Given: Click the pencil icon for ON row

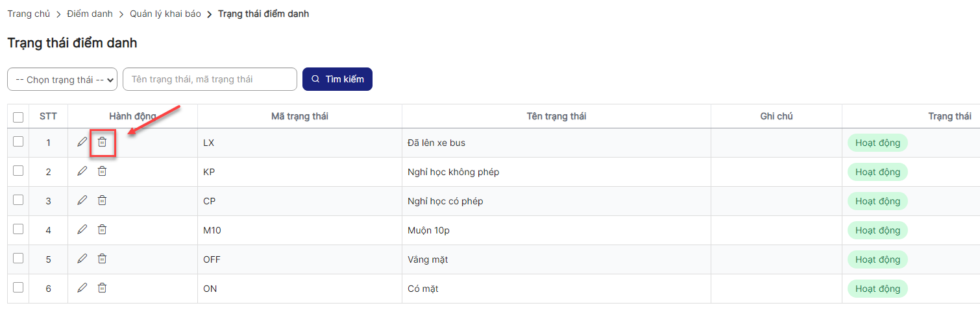Looking at the screenshot, I should pos(82,288).
